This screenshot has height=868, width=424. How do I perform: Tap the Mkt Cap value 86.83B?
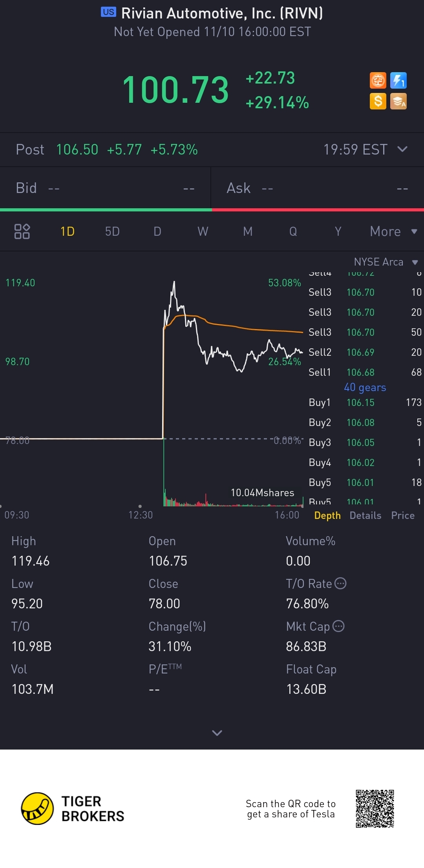(306, 646)
